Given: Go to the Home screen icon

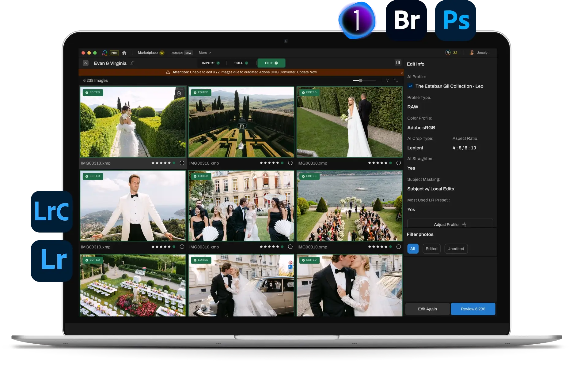Looking at the screenshot, I should tap(124, 53).
